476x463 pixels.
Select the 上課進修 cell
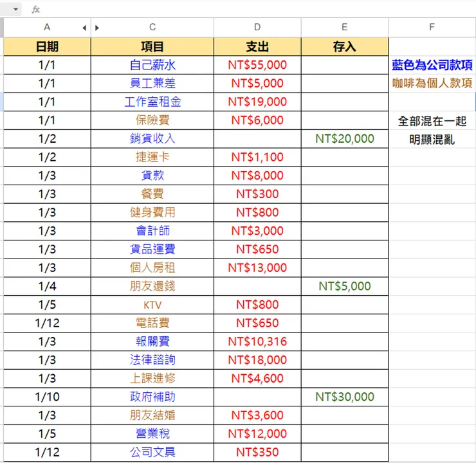click(152, 378)
